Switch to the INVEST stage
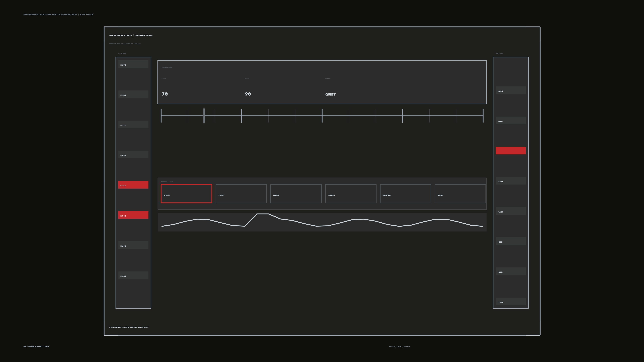The image size is (644, 362). click(x=296, y=194)
